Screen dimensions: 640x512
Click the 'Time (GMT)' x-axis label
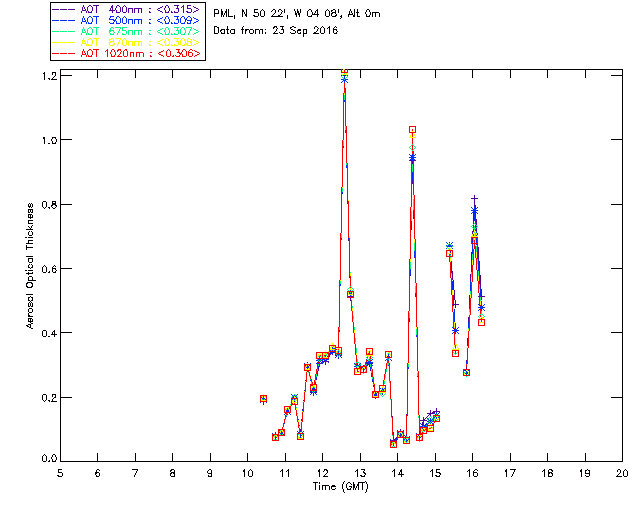point(340,487)
